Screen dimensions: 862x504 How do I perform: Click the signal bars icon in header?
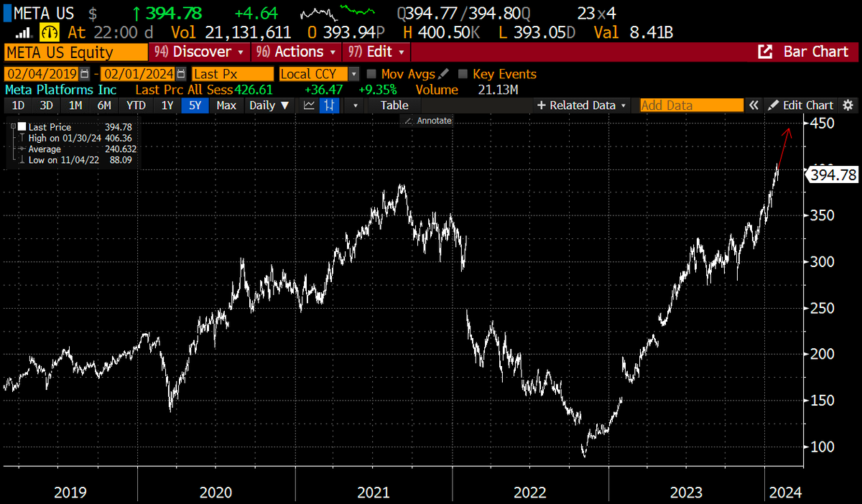pos(23,32)
